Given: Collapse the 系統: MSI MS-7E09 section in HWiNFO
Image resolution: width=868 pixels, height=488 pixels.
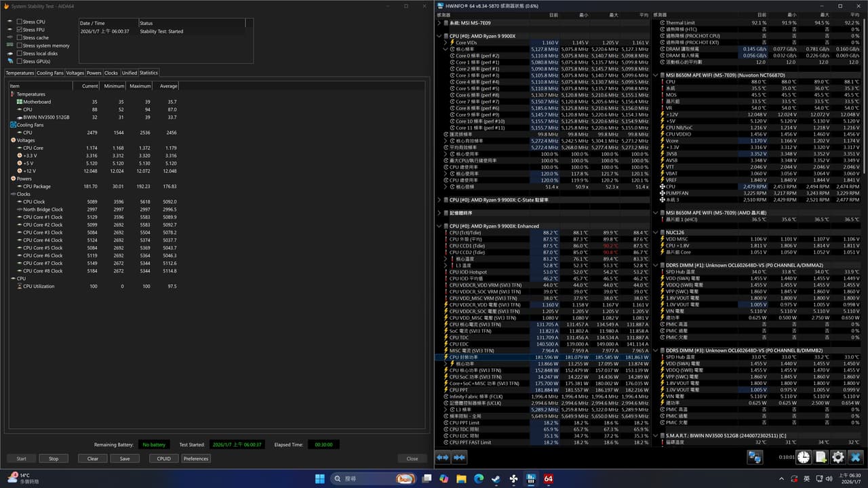Looking at the screenshot, I should click(440, 23).
